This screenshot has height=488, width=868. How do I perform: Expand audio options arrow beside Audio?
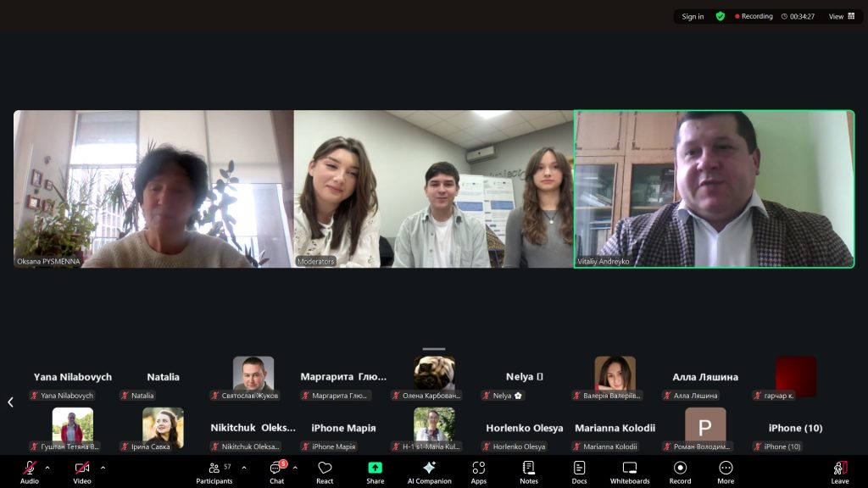47,468
